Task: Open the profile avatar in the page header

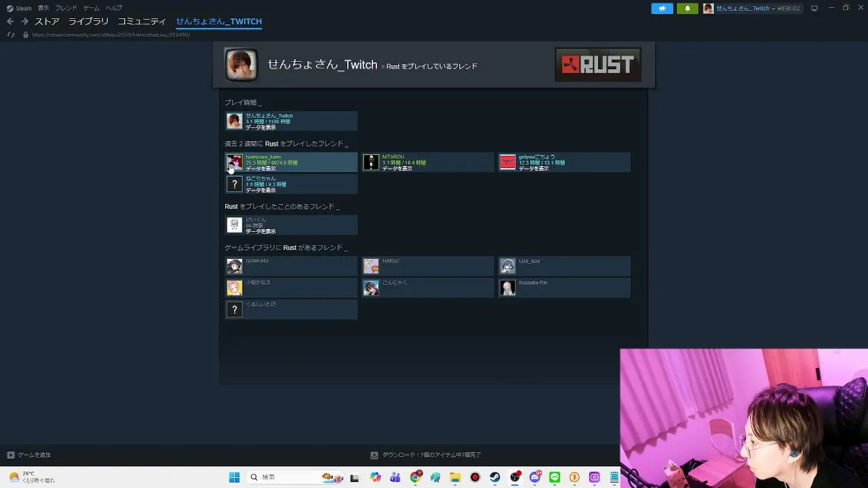Action: click(x=241, y=65)
